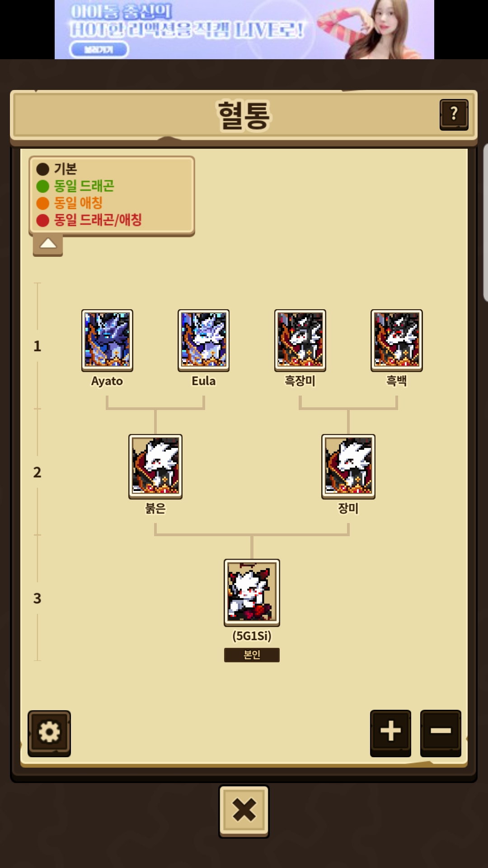Click the 보러가기 button on the ad

(x=99, y=49)
